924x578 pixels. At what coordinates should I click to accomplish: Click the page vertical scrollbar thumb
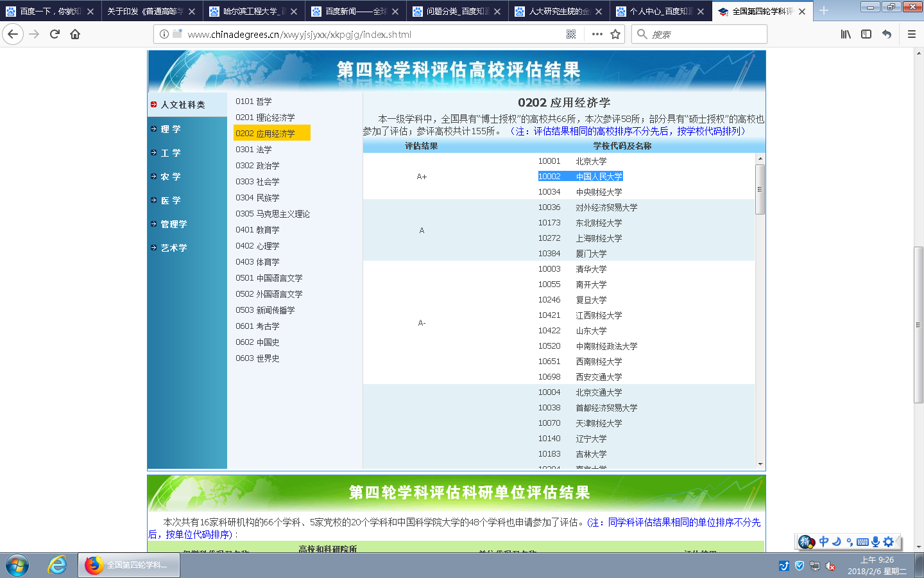(x=918, y=324)
